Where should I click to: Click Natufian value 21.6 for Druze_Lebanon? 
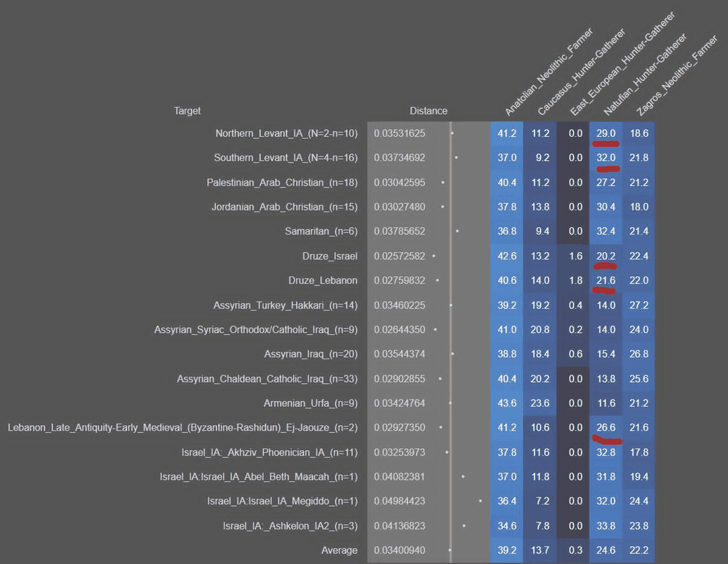pyautogui.click(x=606, y=280)
